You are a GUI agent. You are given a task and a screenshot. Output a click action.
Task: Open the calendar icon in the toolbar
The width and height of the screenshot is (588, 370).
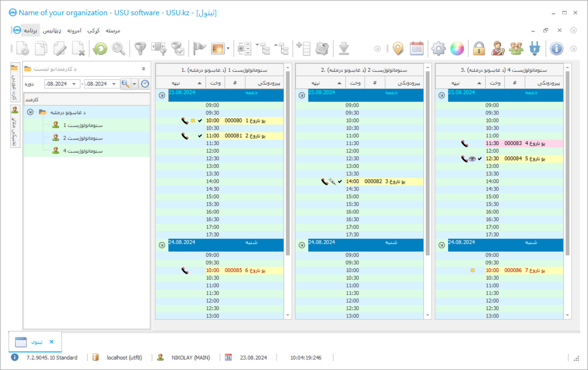pos(417,49)
